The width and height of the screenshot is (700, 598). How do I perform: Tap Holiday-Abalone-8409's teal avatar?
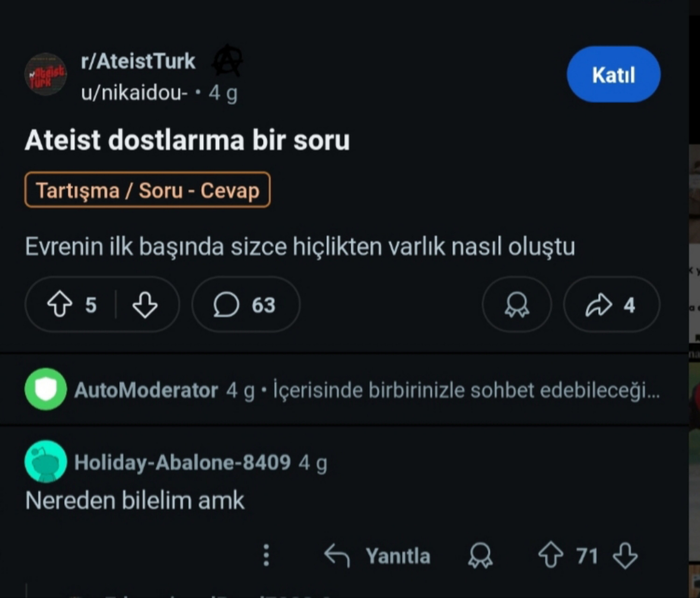(46, 461)
